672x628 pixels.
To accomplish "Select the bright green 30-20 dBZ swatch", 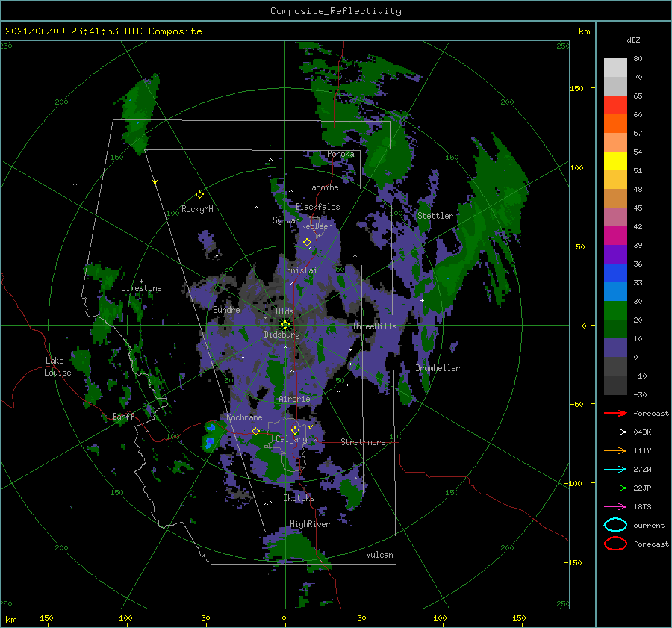I will click(x=615, y=310).
